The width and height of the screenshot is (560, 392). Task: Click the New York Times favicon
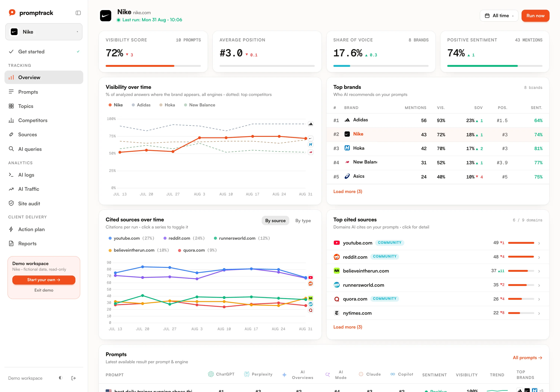coord(337,313)
